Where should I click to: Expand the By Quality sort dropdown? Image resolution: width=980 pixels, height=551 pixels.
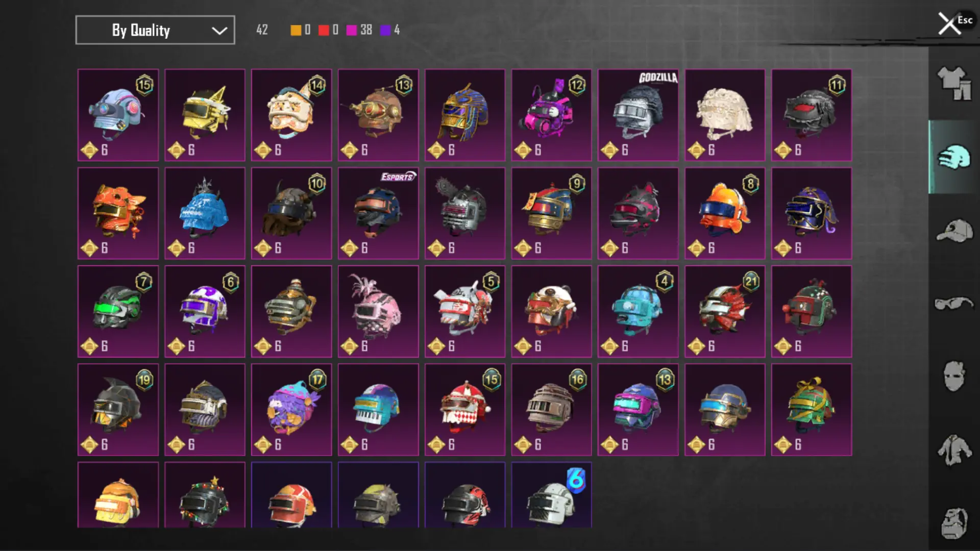coord(155,30)
